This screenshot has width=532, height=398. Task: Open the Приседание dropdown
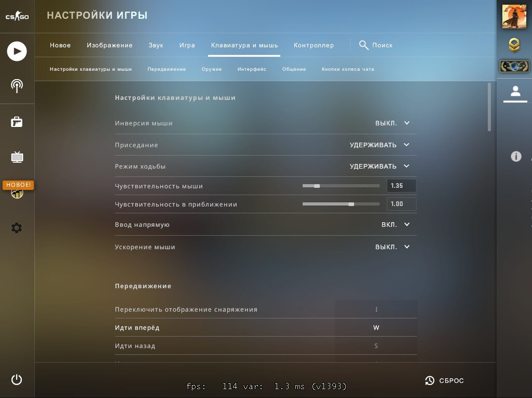click(x=379, y=145)
